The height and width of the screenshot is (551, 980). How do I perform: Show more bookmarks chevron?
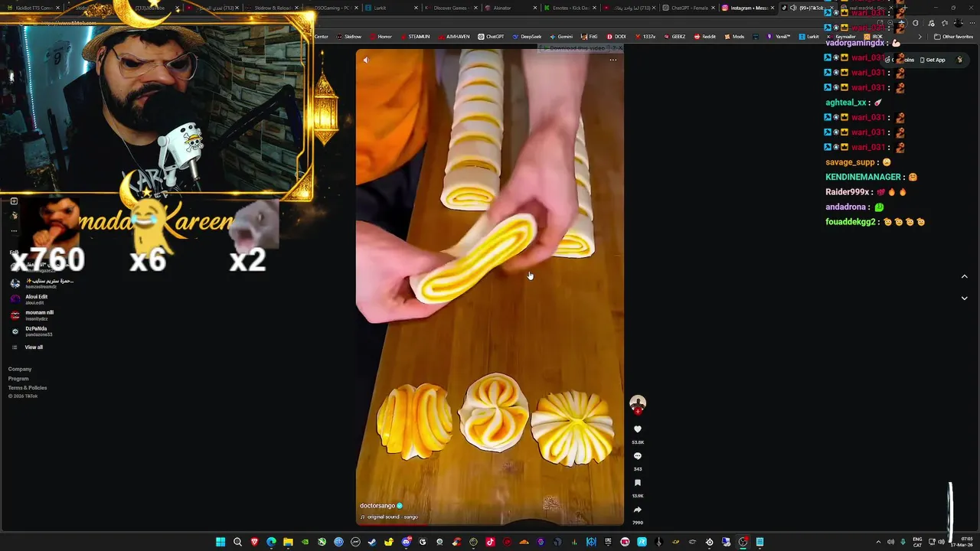point(920,37)
